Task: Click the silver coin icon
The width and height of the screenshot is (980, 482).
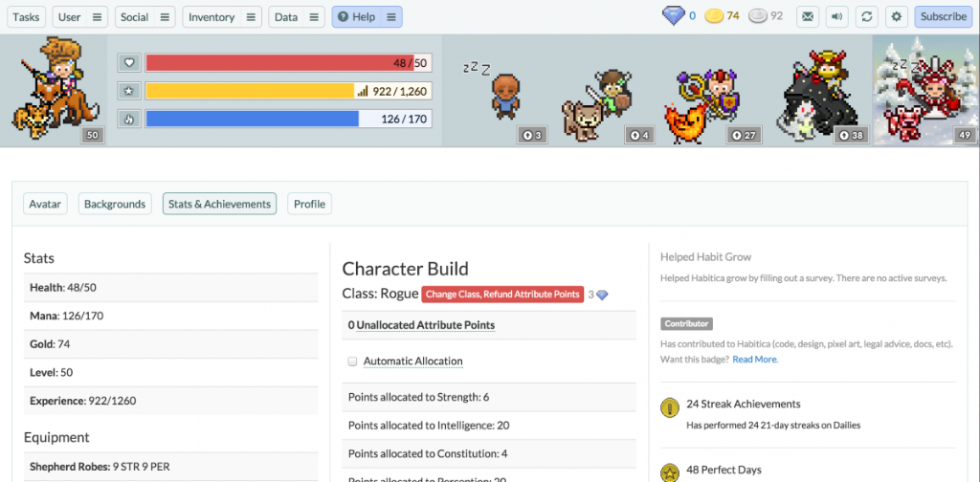Action: click(758, 17)
